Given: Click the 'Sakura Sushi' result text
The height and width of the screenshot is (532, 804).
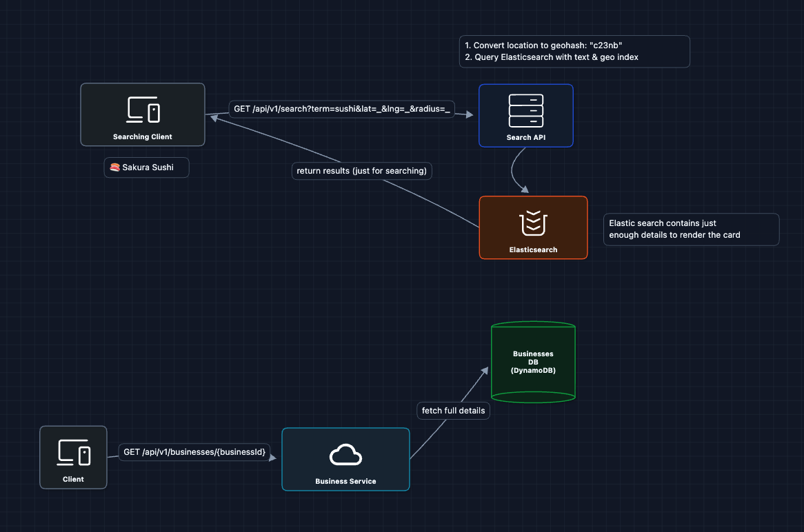Looking at the screenshot, I should [x=148, y=167].
